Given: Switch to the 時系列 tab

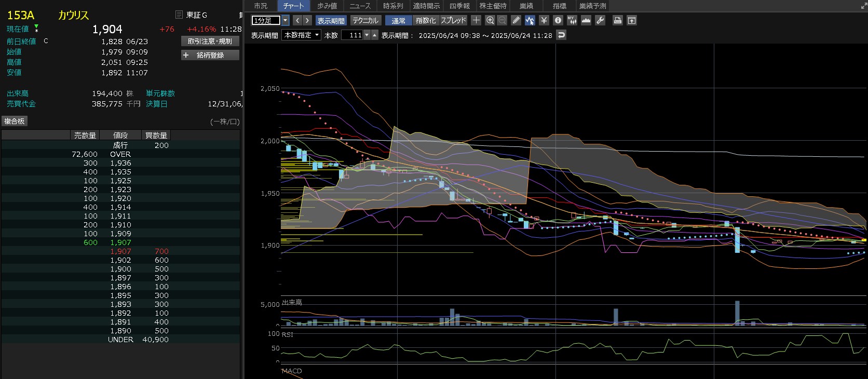Looking at the screenshot, I should (393, 6).
